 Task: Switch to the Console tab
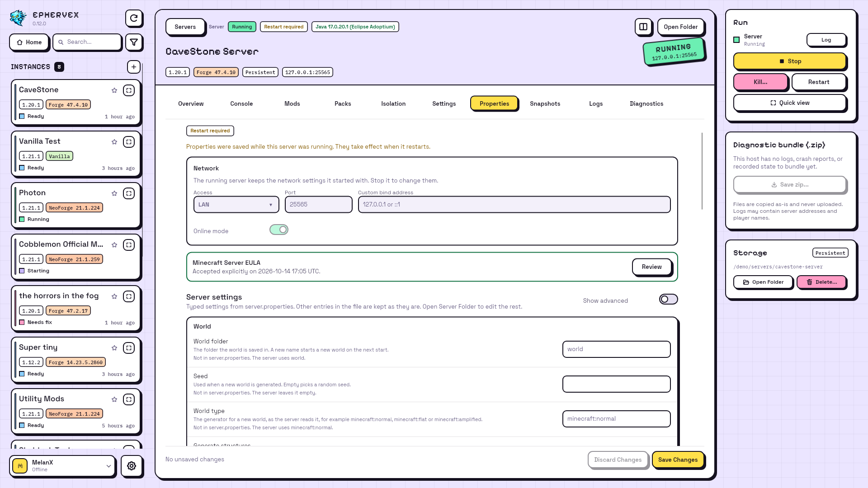(241, 103)
